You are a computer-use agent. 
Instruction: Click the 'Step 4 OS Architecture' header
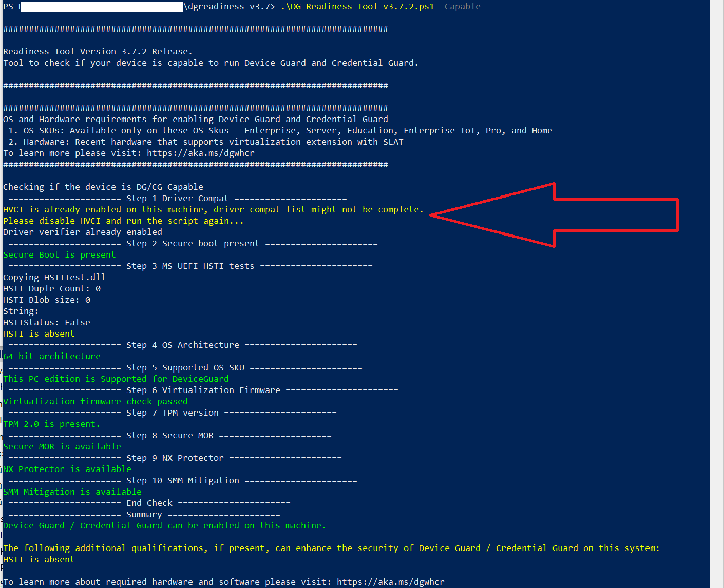tap(183, 345)
